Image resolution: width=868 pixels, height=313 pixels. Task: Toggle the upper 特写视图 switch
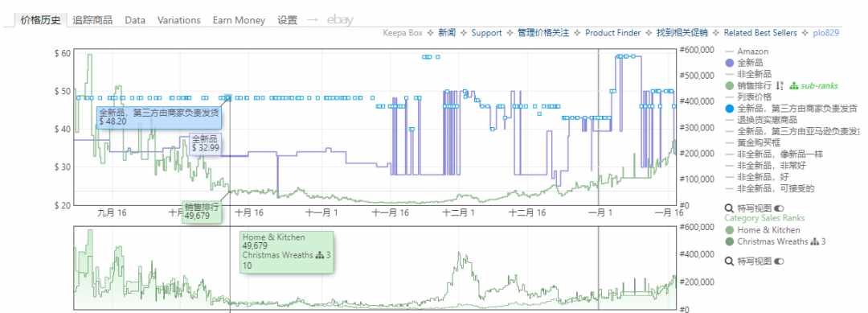(780, 208)
